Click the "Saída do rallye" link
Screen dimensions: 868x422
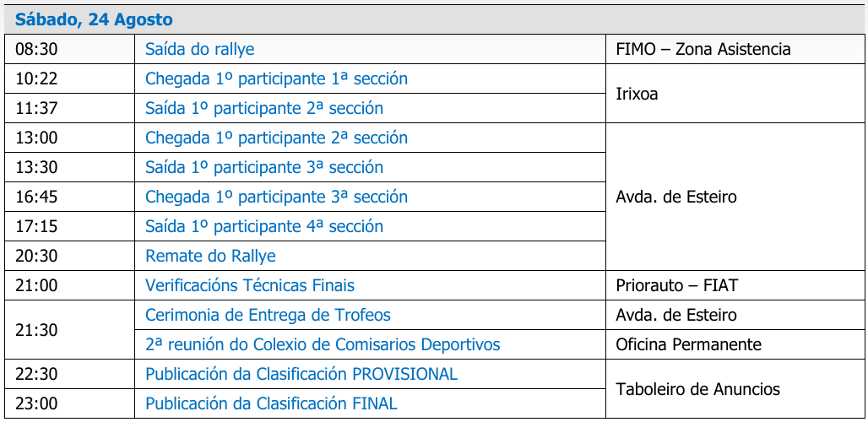(199, 50)
